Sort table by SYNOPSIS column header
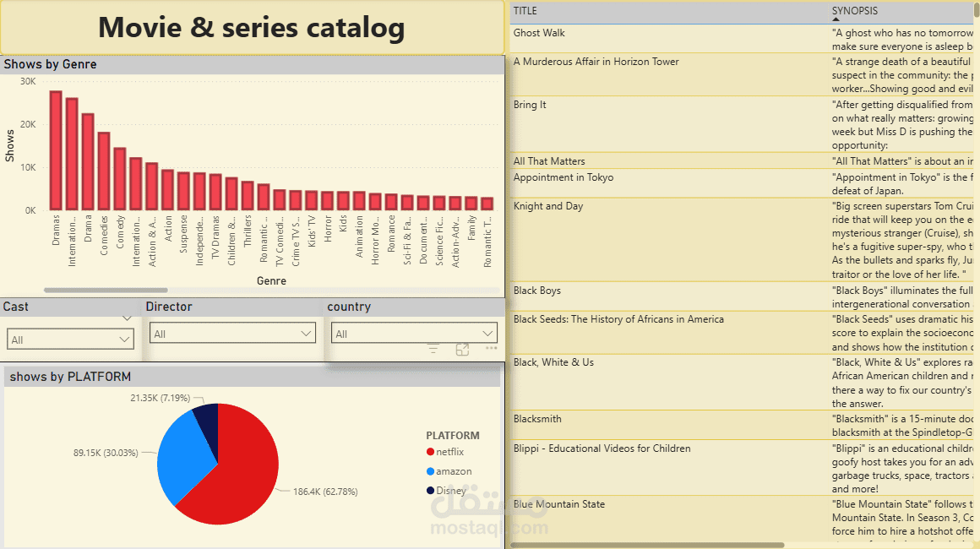This screenshot has width=980, height=549. (x=854, y=11)
